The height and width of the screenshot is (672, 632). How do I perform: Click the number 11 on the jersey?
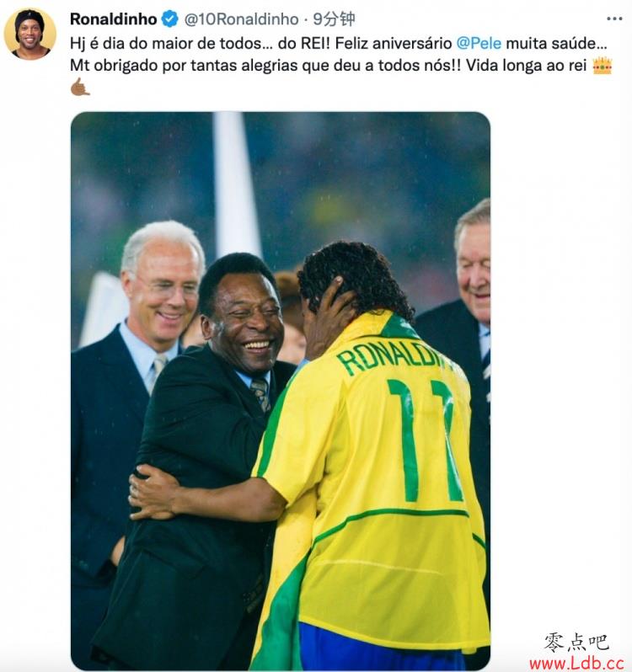(x=426, y=440)
